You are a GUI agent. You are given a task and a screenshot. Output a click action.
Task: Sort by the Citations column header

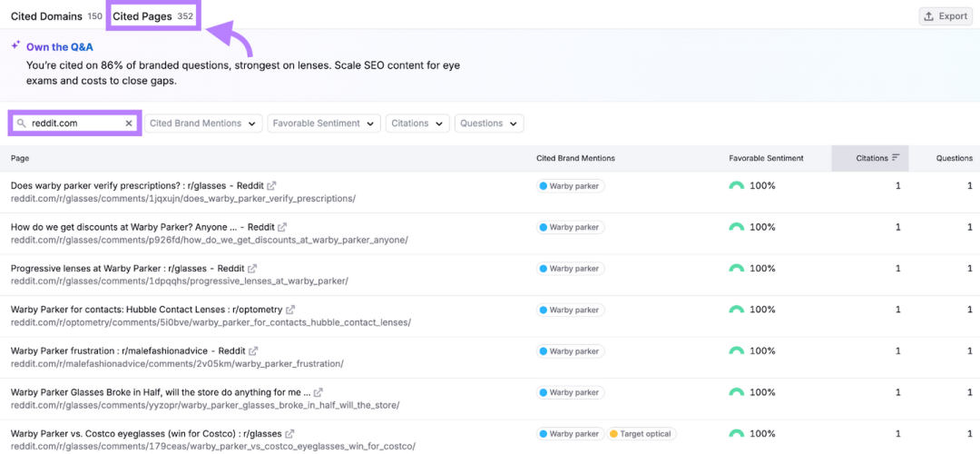point(872,158)
